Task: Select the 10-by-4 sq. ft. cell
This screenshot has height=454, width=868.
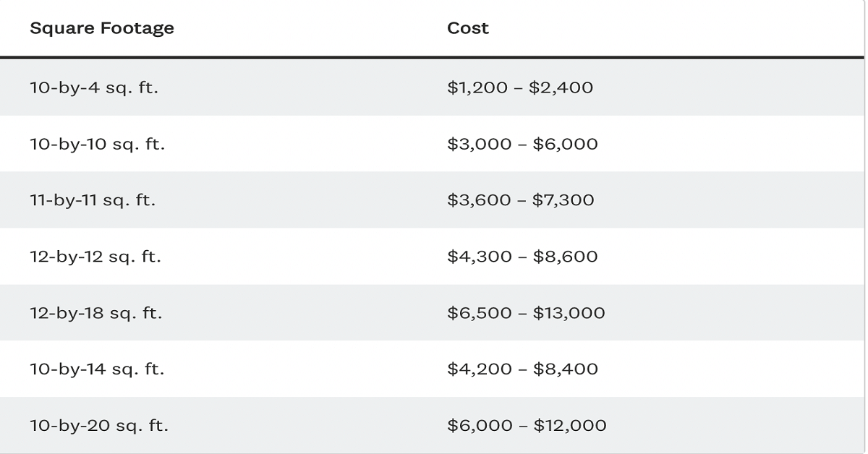Action: click(x=94, y=87)
